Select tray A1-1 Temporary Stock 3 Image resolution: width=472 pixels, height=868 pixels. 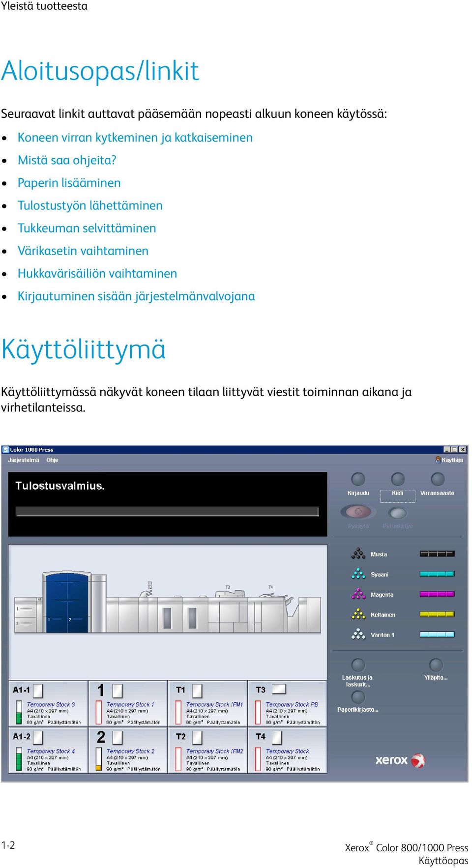click(x=48, y=704)
